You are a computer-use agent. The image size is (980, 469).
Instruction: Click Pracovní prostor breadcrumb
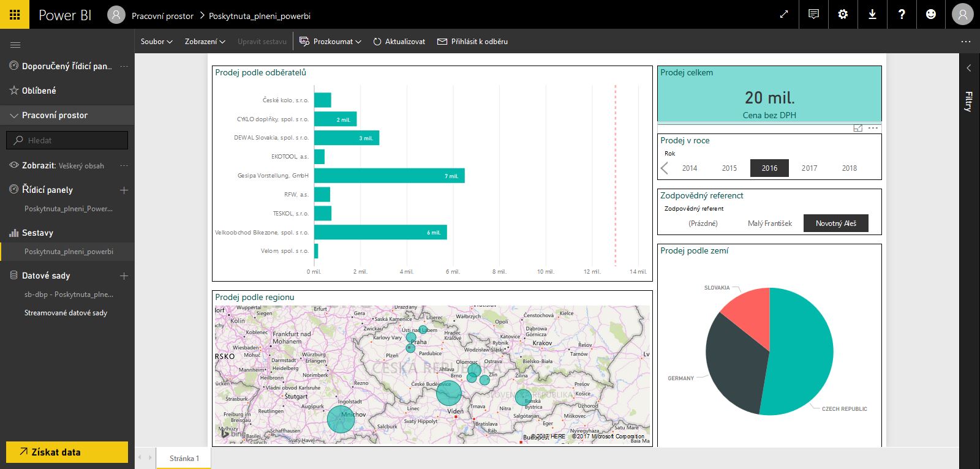click(162, 16)
